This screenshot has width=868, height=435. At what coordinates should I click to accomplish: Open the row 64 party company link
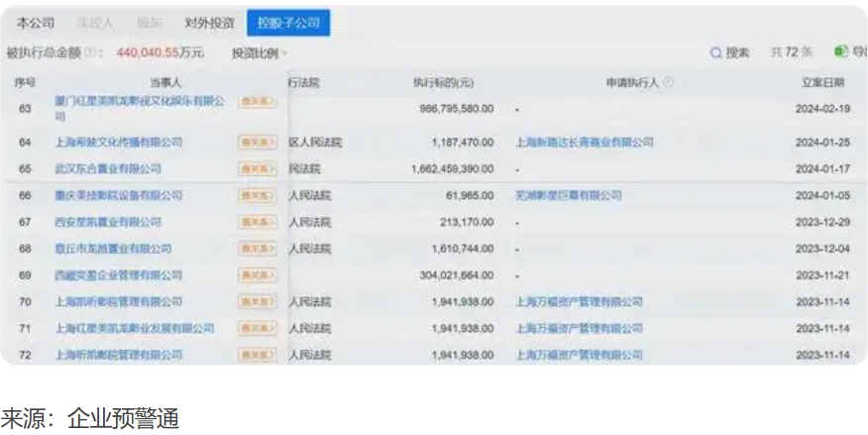point(119,143)
